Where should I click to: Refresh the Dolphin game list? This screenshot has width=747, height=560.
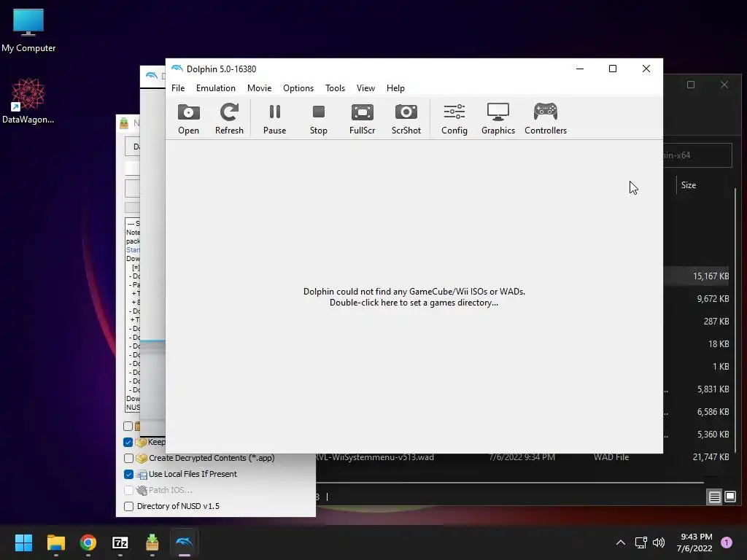pyautogui.click(x=229, y=119)
